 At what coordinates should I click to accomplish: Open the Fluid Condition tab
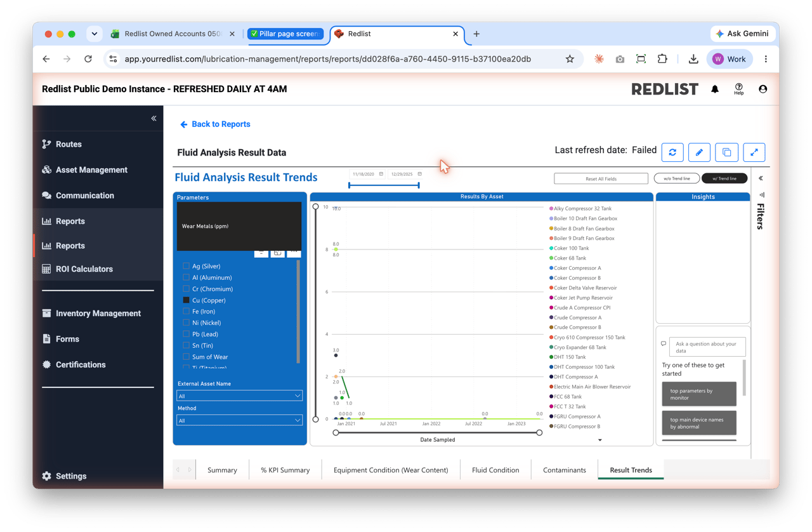495,470
